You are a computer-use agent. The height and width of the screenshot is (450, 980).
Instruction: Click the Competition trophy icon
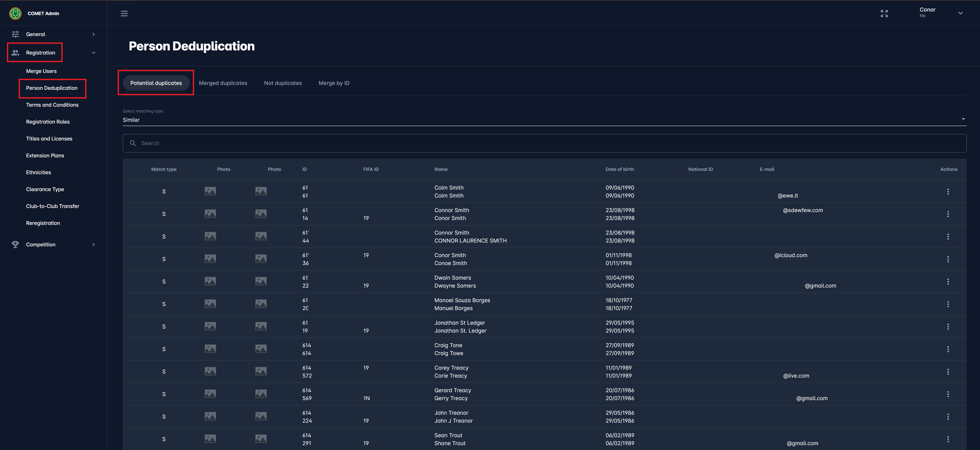click(x=15, y=244)
